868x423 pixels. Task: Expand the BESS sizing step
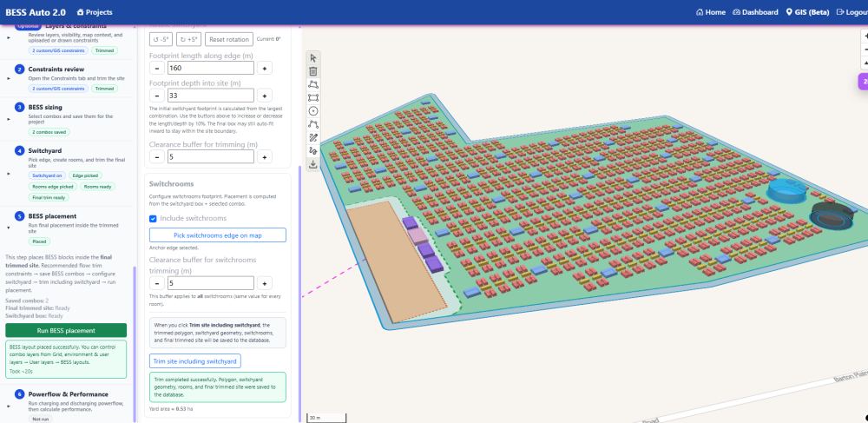point(9,119)
